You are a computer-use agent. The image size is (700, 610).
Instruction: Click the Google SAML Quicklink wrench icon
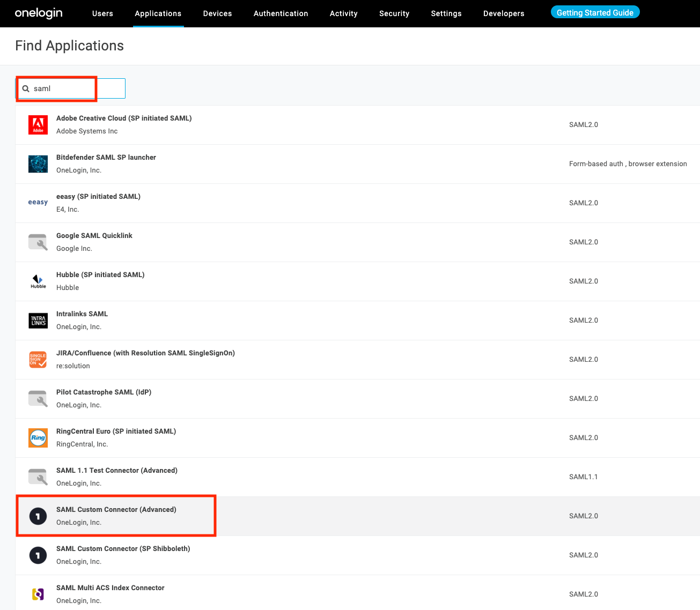[x=38, y=242]
